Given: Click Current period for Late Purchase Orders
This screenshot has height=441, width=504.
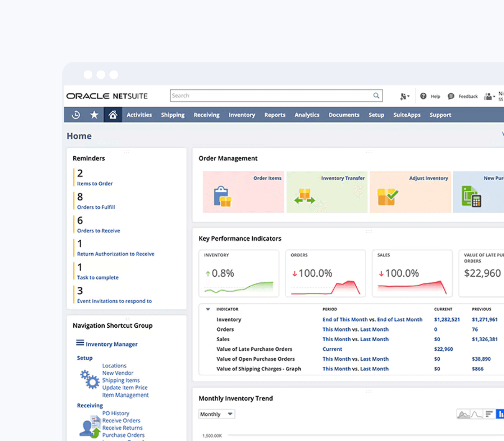Looking at the screenshot, I should click(x=332, y=349).
